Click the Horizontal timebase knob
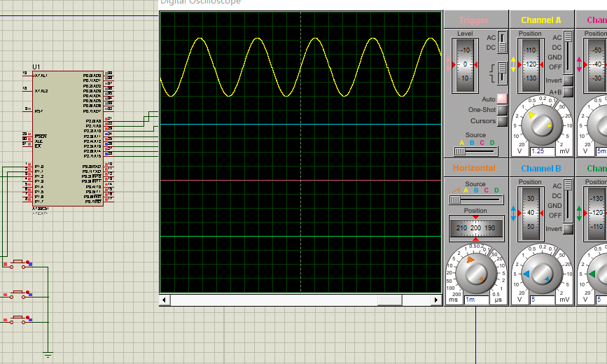 coord(476,274)
